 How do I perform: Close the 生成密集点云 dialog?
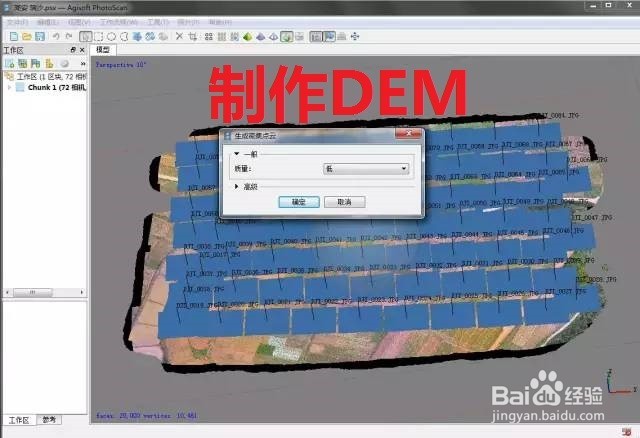(x=408, y=134)
